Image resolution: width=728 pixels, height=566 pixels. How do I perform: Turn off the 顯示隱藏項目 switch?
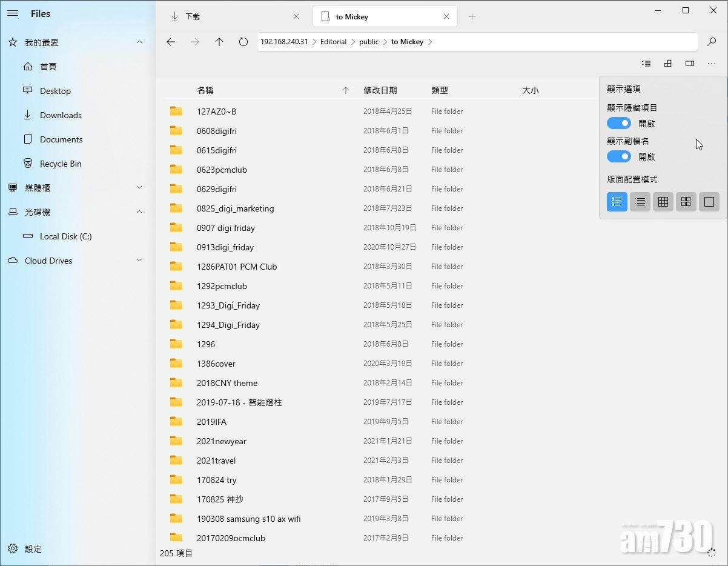point(618,123)
